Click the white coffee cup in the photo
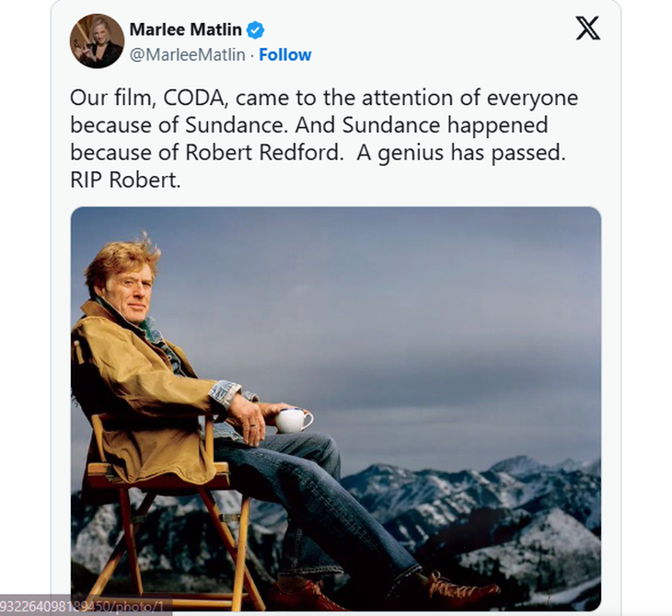Viewport: 672px width, 616px height. [x=293, y=420]
